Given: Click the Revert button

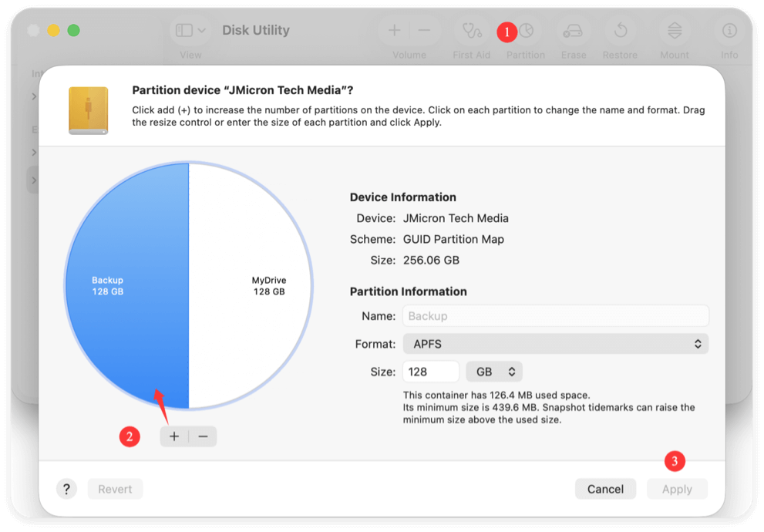Looking at the screenshot, I should coord(115,489).
